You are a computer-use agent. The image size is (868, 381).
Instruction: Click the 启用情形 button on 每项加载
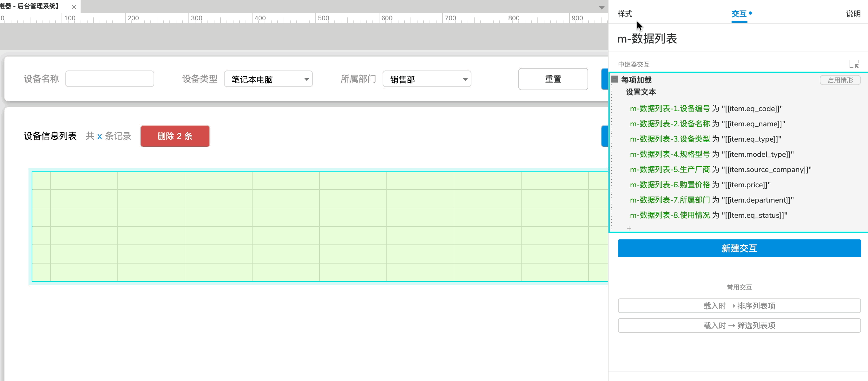point(840,80)
